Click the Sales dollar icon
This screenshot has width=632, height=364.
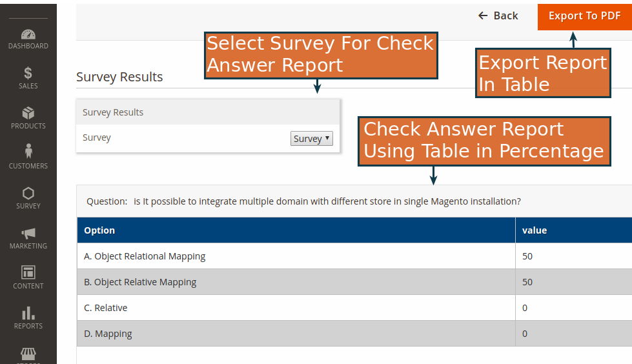[x=28, y=73]
